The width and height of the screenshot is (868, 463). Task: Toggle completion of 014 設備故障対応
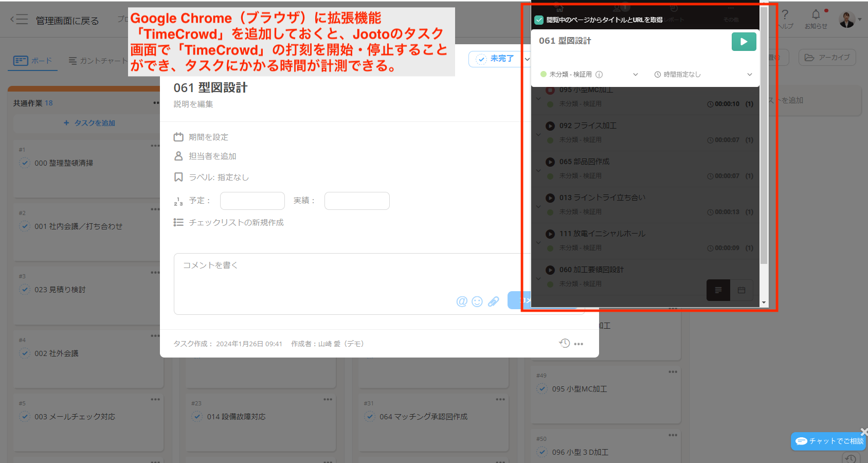[197, 416]
